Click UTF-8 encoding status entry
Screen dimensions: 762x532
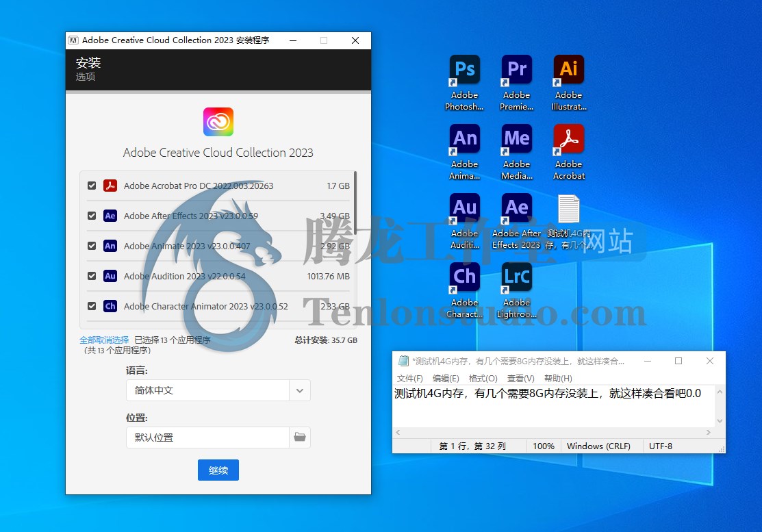[661, 446]
